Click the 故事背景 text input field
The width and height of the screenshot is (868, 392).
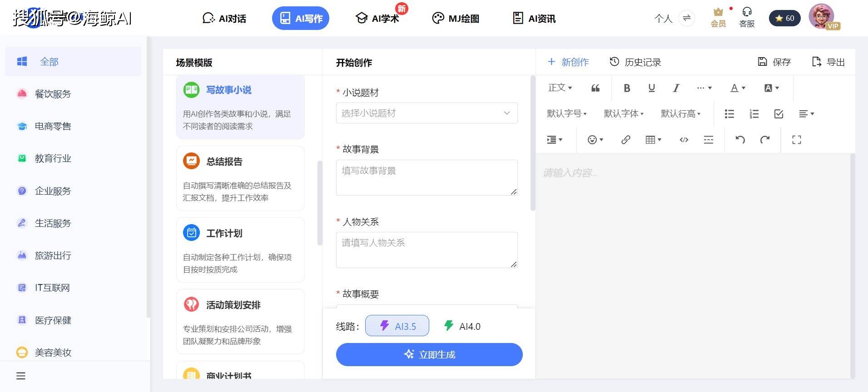427,177
